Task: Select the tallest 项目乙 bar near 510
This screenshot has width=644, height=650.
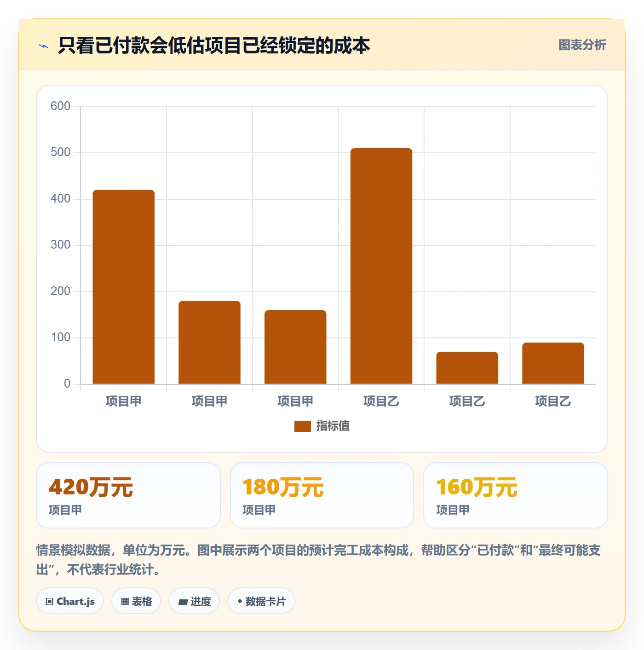Action: coord(381,266)
